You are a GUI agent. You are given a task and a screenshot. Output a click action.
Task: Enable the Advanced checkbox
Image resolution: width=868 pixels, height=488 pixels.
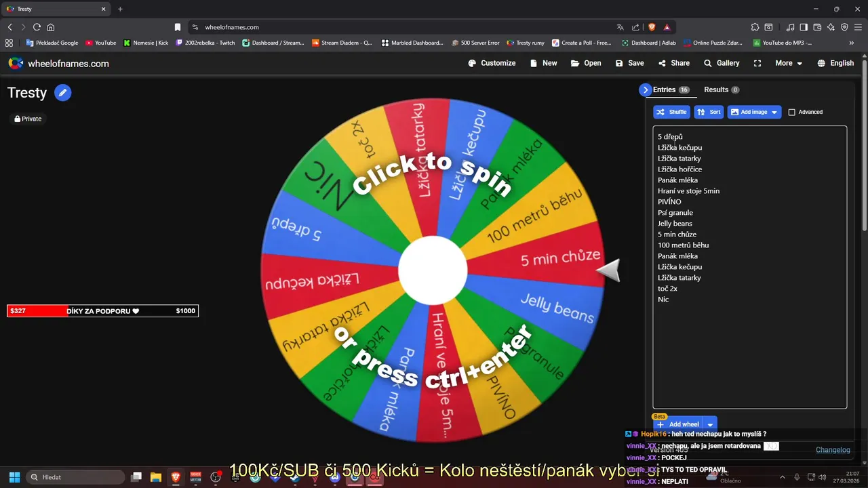click(791, 112)
